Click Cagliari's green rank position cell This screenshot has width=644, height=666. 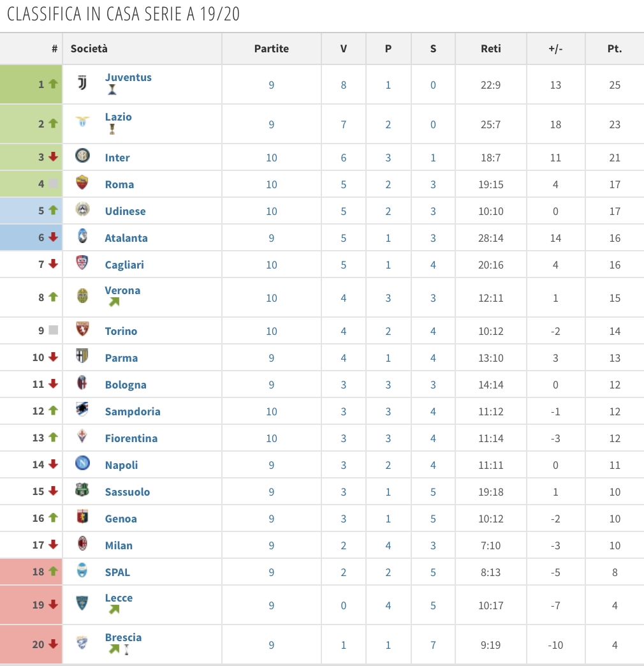pyautogui.click(x=31, y=264)
